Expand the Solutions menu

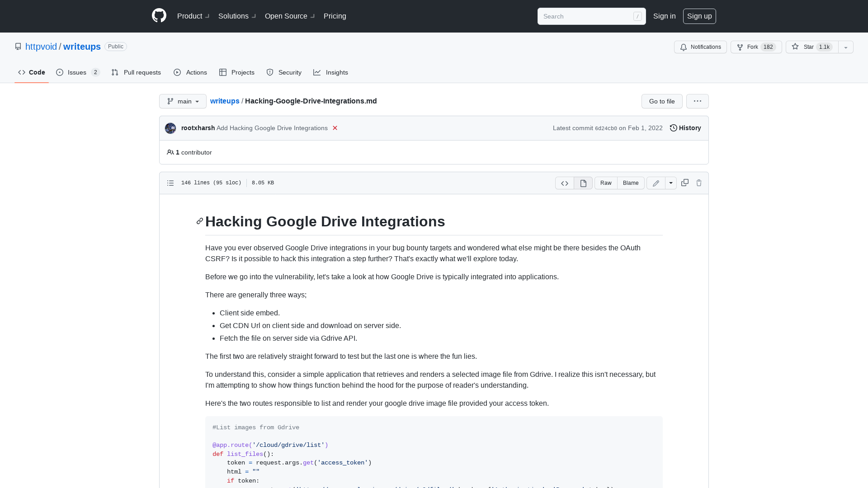[237, 16]
